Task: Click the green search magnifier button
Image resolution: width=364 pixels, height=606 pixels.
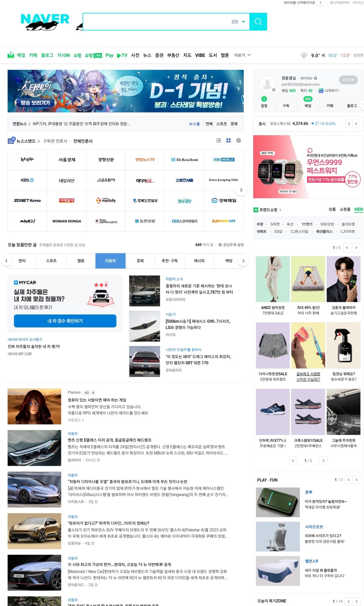Action: (x=258, y=22)
